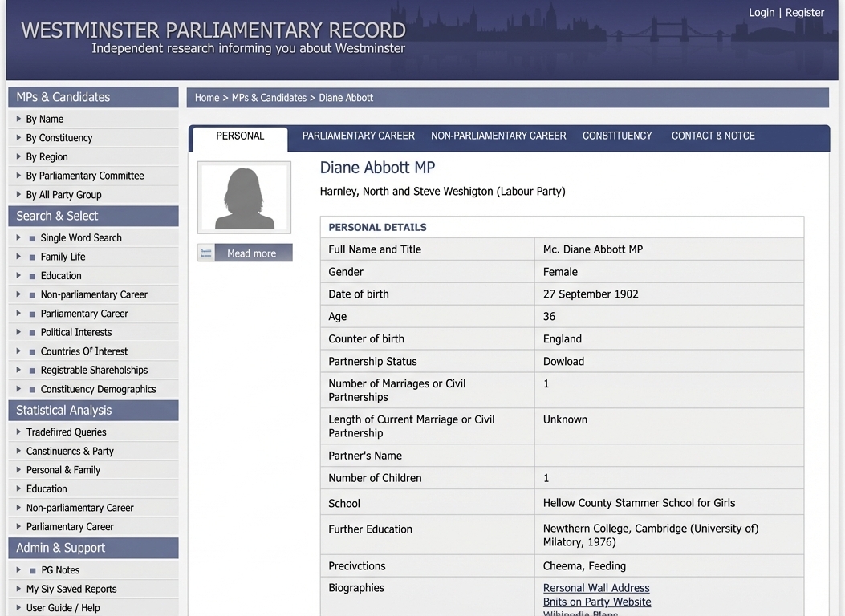The height and width of the screenshot is (616, 845).
Task: Expand the Tradefired Queries section
Action: tap(19, 432)
